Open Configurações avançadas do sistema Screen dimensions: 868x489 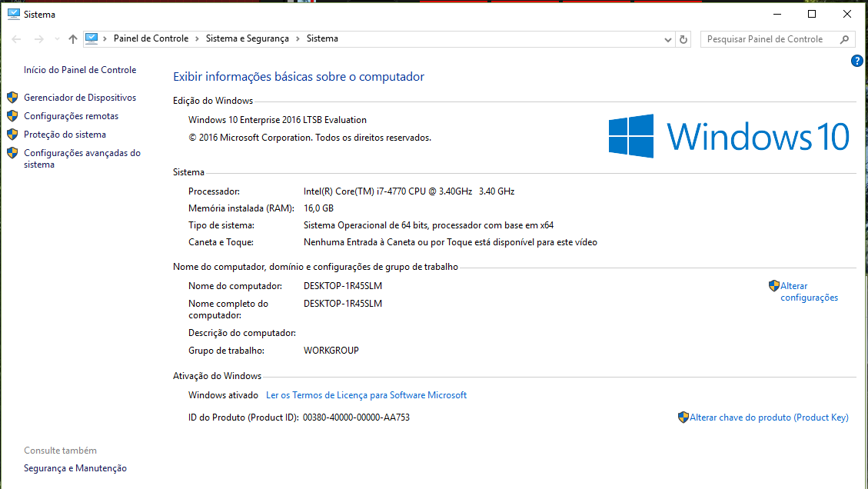pyautogui.click(x=82, y=158)
